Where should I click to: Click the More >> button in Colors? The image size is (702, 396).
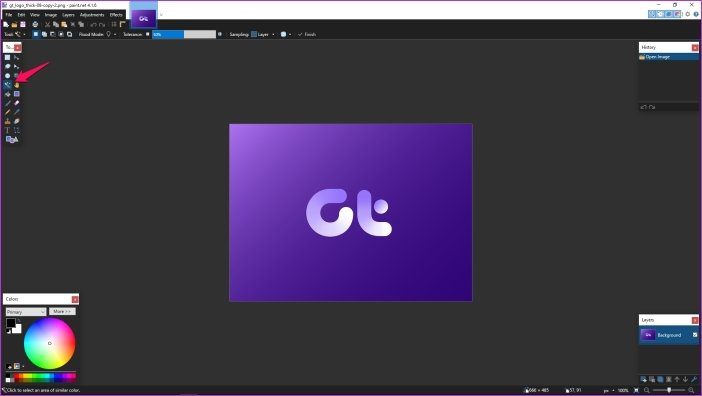tap(62, 311)
